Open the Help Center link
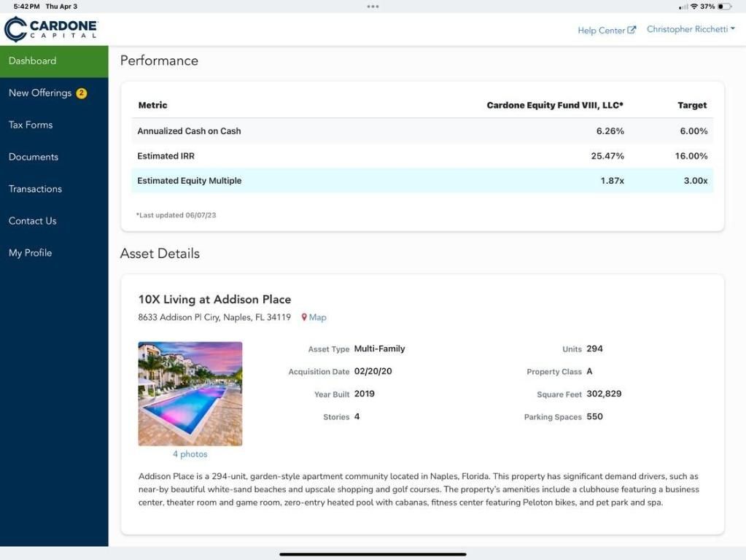Image resolution: width=746 pixels, height=560 pixels. pos(601,30)
